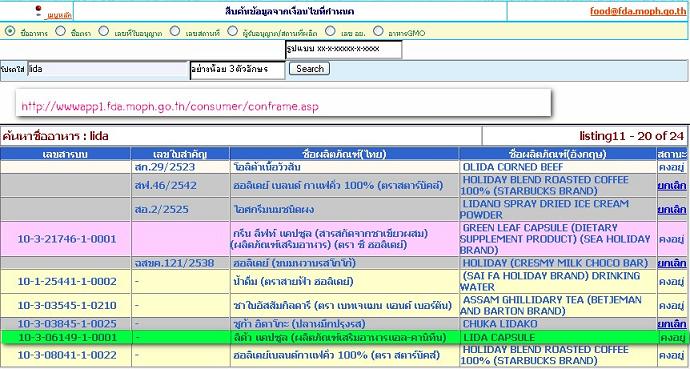Click คงอยู่ status in GREEN LEAF CAPSULE row
Viewport: 690px width, 369px height.
coord(672,240)
